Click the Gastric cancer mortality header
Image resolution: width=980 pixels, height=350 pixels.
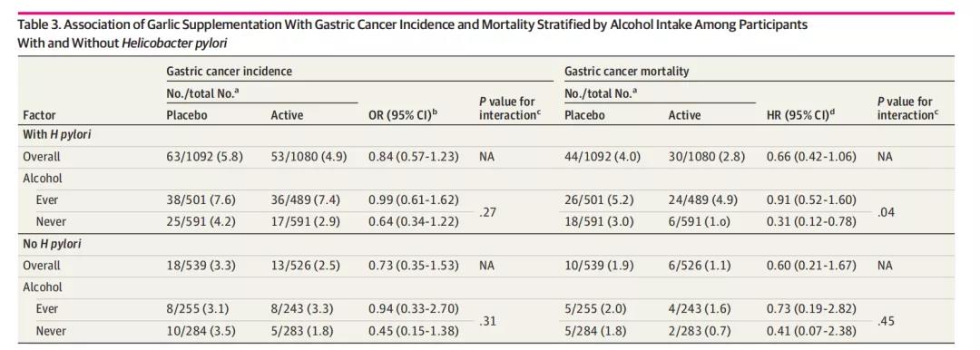(x=626, y=71)
